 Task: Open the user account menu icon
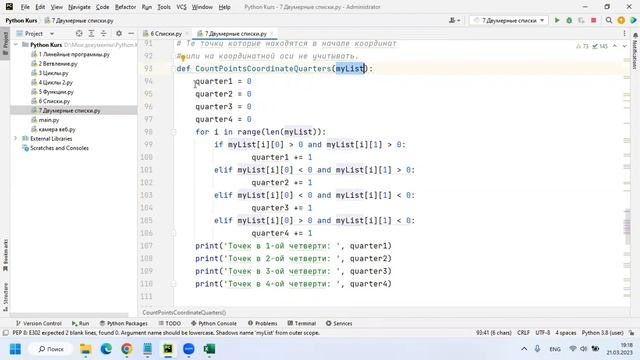coord(454,20)
